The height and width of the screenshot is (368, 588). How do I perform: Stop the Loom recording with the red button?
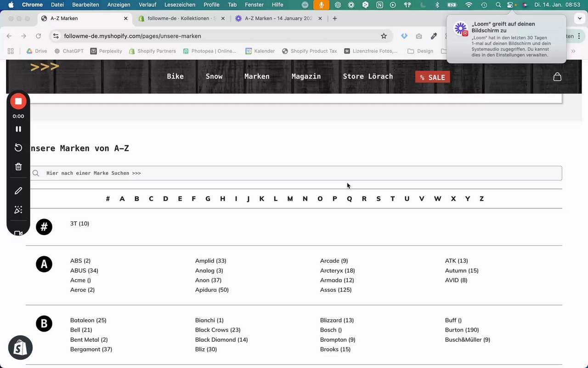(x=18, y=101)
